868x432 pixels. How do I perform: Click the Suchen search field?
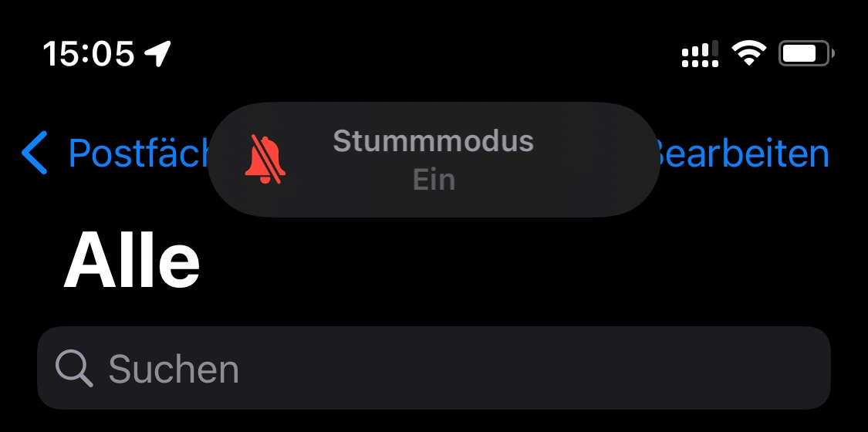(x=434, y=368)
